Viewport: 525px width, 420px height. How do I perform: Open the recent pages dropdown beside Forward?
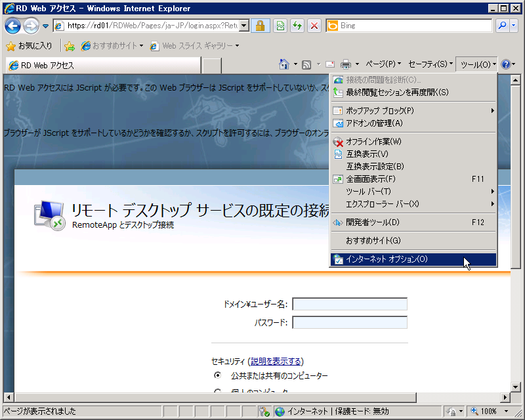click(x=45, y=26)
